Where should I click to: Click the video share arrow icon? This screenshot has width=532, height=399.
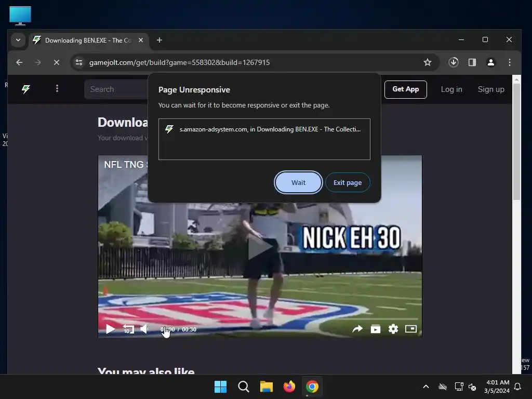tap(357, 329)
